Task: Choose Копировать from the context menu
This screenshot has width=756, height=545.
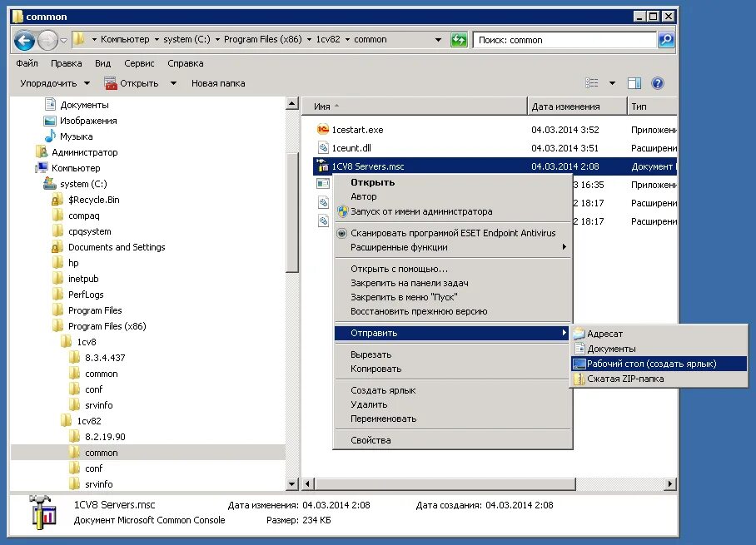Action: point(453,369)
